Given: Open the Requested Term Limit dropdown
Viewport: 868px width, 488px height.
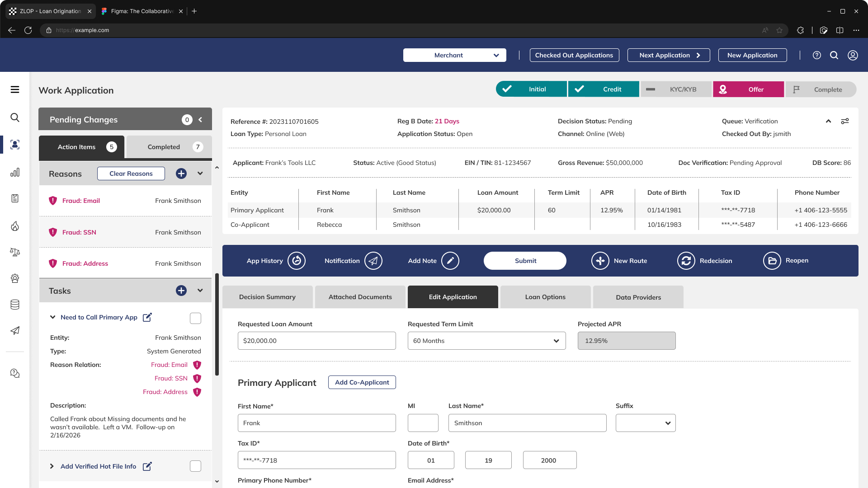Looking at the screenshot, I should (x=486, y=341).
